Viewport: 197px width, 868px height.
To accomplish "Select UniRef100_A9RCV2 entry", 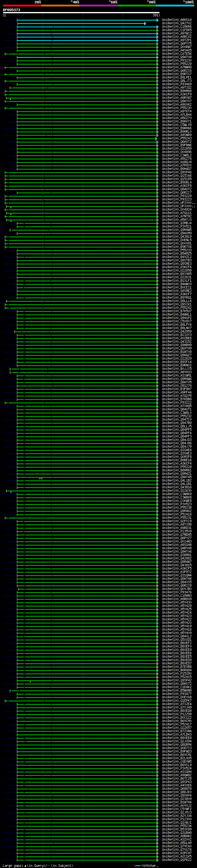I will [x=176, y=37].
